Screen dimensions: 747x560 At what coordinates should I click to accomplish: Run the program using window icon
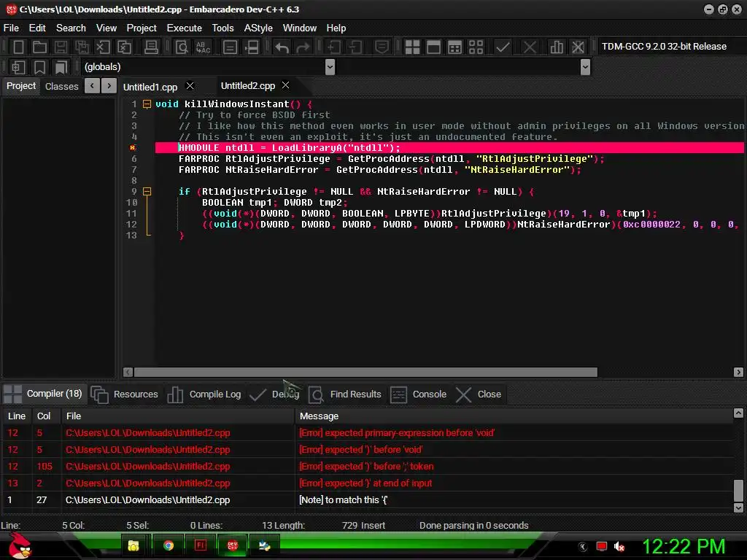[433, 47]
